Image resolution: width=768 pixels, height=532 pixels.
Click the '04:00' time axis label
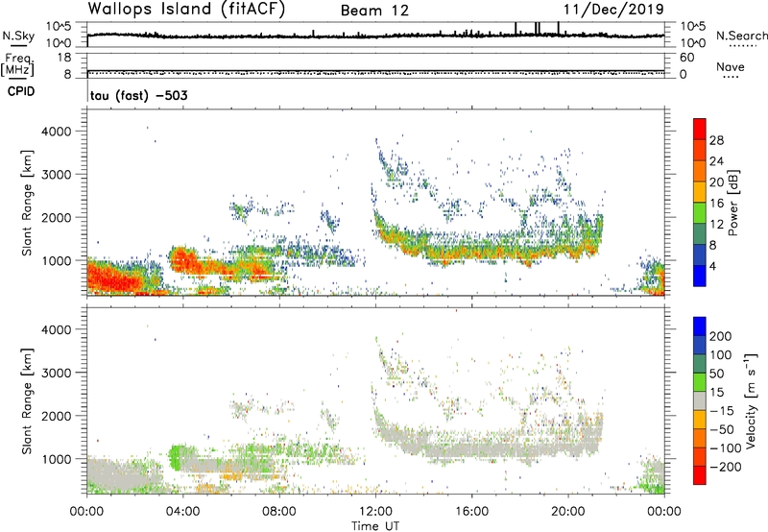tap(183, 512)
